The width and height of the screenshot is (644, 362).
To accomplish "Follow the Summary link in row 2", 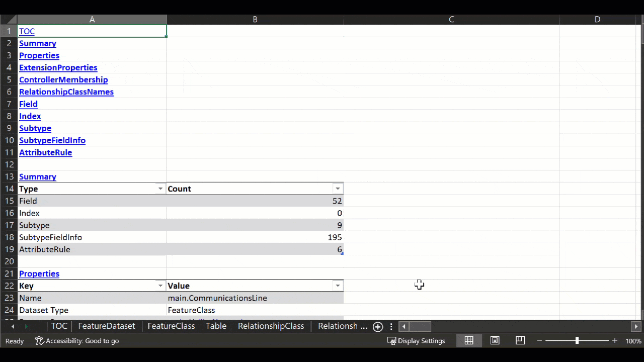I will coord(38,43).
